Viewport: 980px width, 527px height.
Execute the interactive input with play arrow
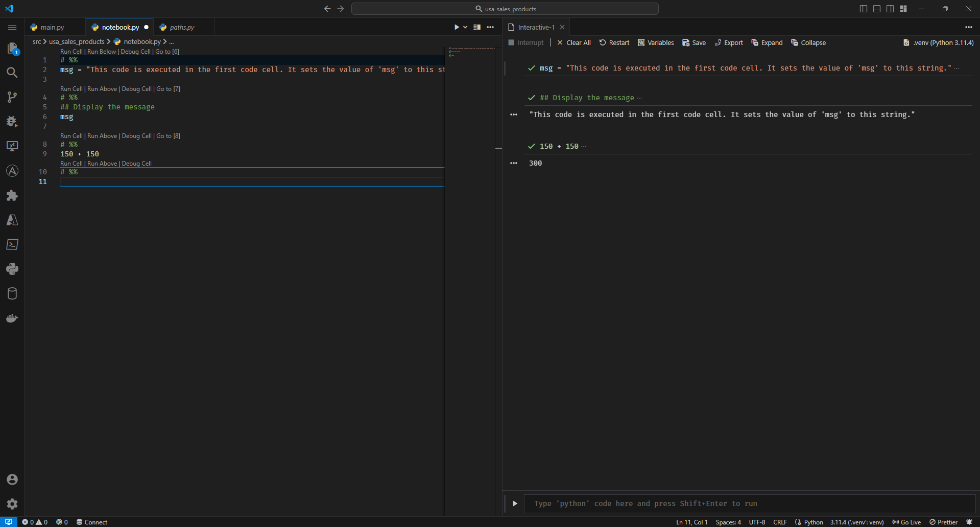[515, 503]
